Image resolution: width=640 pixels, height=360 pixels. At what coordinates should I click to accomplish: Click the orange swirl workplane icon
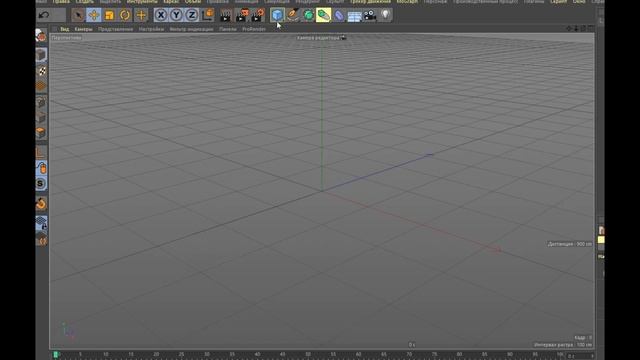coord(41,203)
